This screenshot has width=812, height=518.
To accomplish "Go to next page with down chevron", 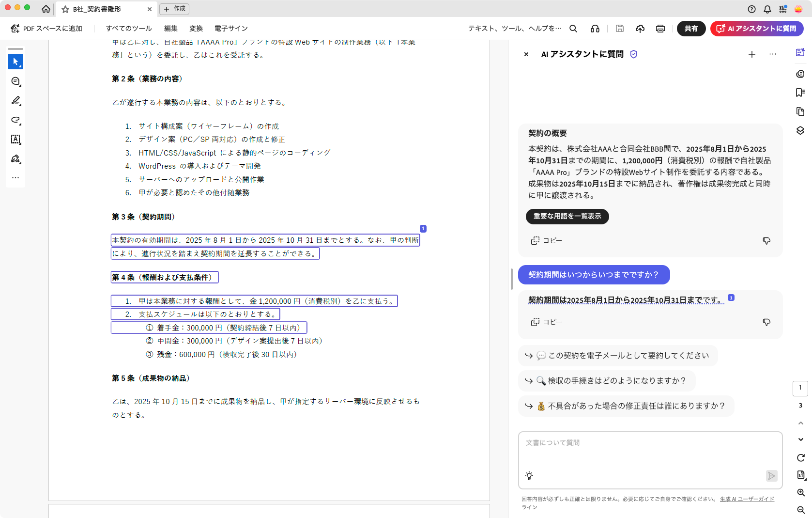I will pos(800,439).
